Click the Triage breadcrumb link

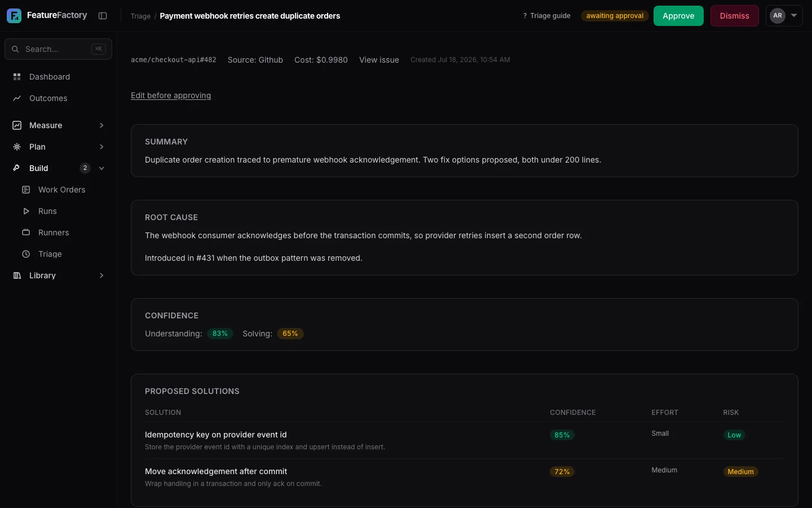click(x=140, y=16)
